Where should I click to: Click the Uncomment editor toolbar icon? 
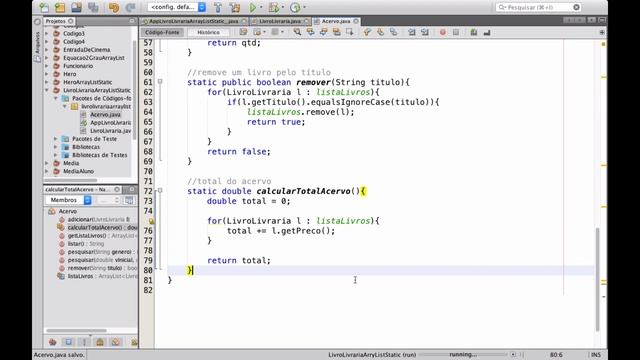[487, 32]
